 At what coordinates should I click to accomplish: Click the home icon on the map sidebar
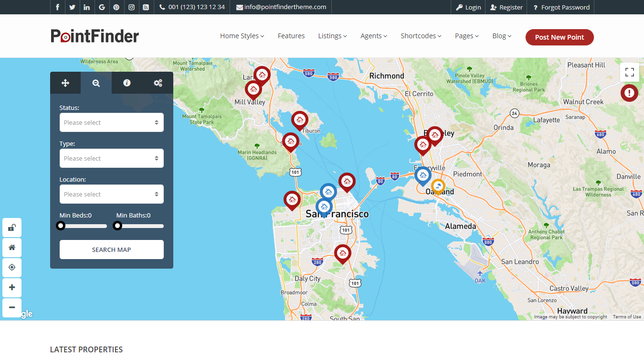point(11,247)
